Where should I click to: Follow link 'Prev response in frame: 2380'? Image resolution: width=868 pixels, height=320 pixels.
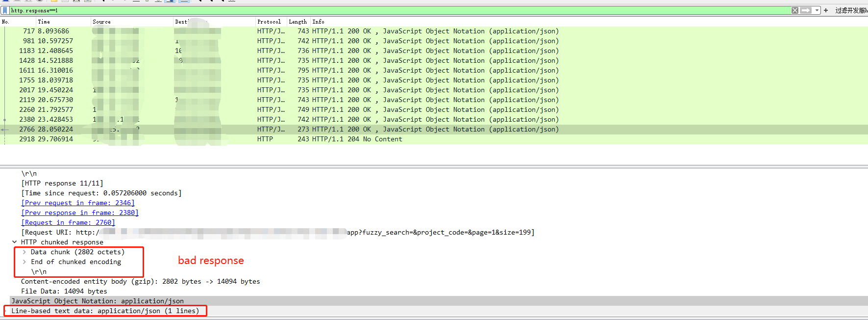click(80, 213)
